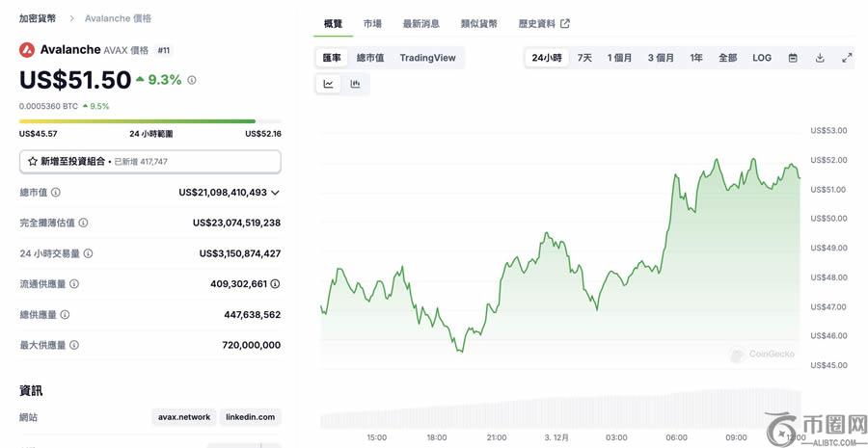Select TradingView chart mode
This screenshot has height=448, width=868.
point(428,58)
